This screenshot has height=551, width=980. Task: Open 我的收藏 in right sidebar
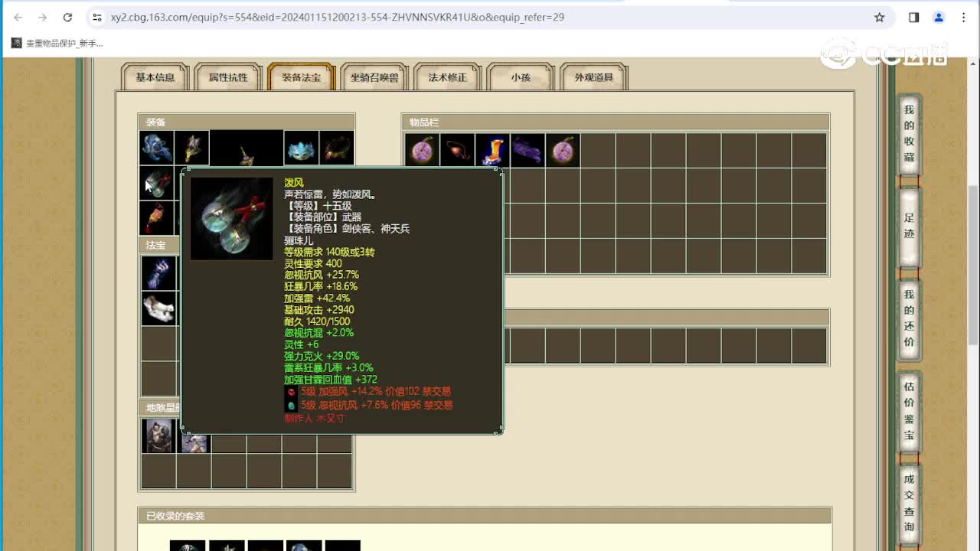(x=909, y=134)
